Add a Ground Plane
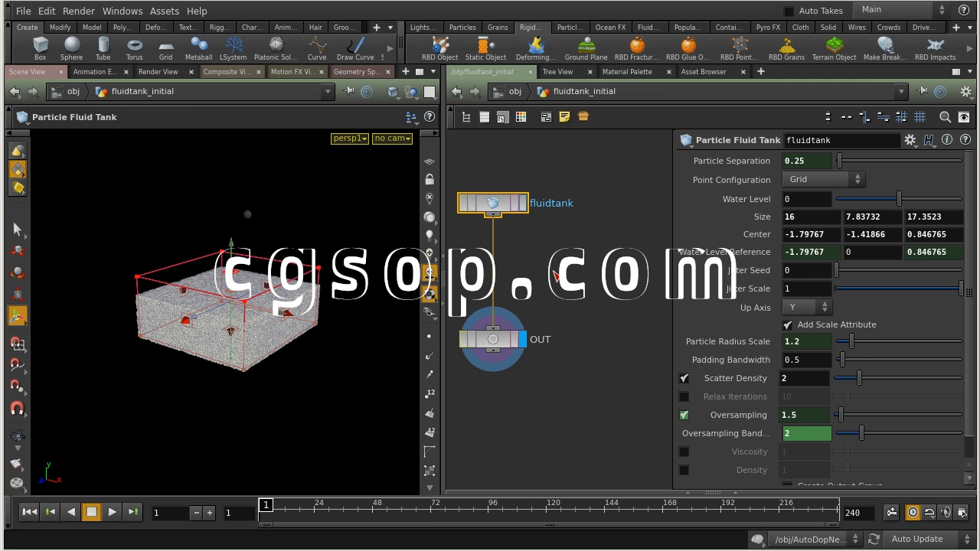The image size is (980, 551). click(x=586, y=48)
